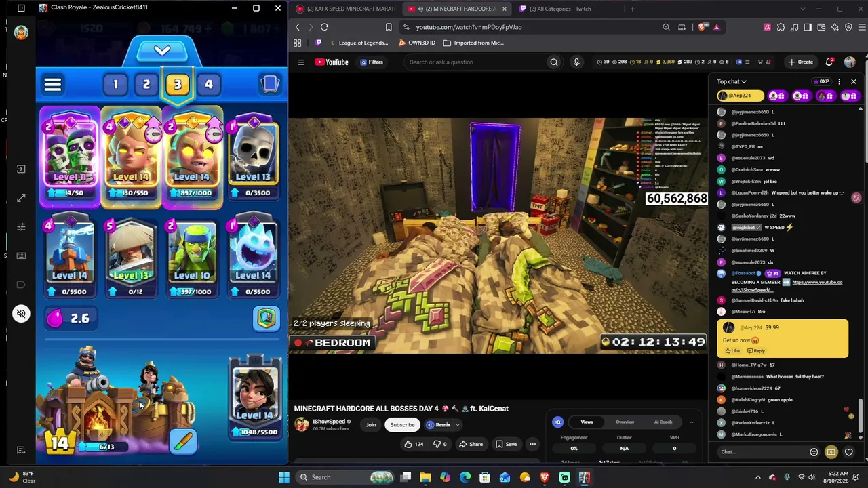Select the Wall Breakers card, Level 11
Viewport: 868px width, 488px height.
pos(70,158)
